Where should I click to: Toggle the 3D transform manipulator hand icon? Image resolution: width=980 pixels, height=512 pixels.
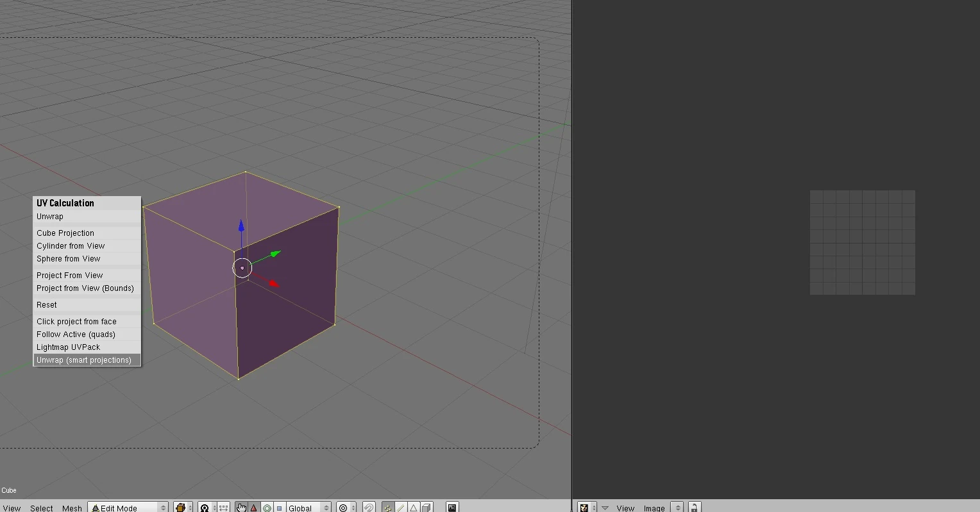[x=241, y=508]
